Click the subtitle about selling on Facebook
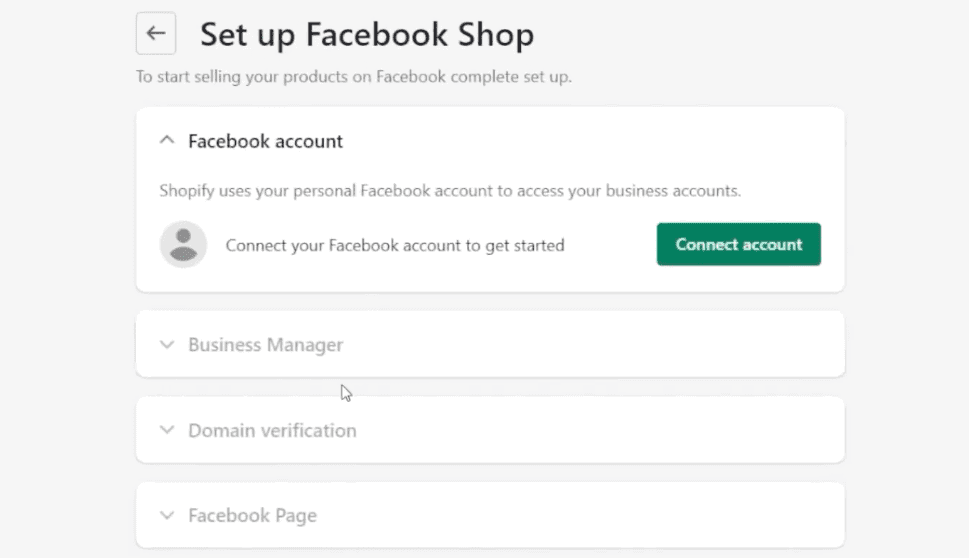This screenshot has width=969, height=558. click(x=353, y=77)
